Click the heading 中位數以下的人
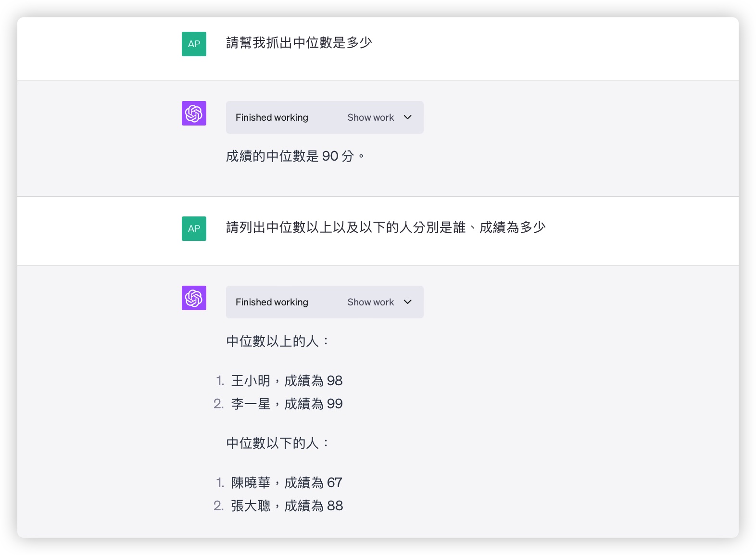Image resolution: width=756 pixels, height=555 pixels. [278, 443]
